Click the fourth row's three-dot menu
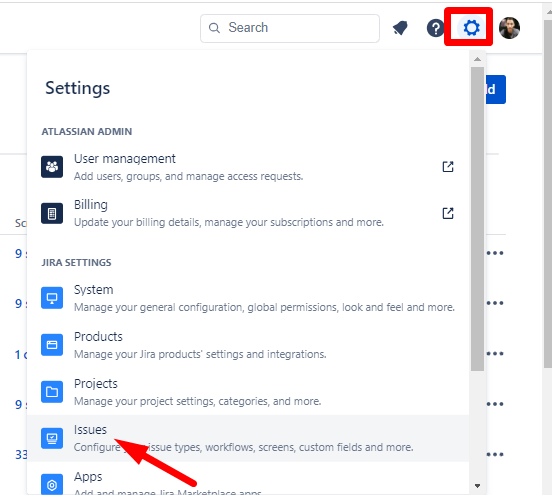Viewport: 552px width, 495px height. click(x=495, y=404)
